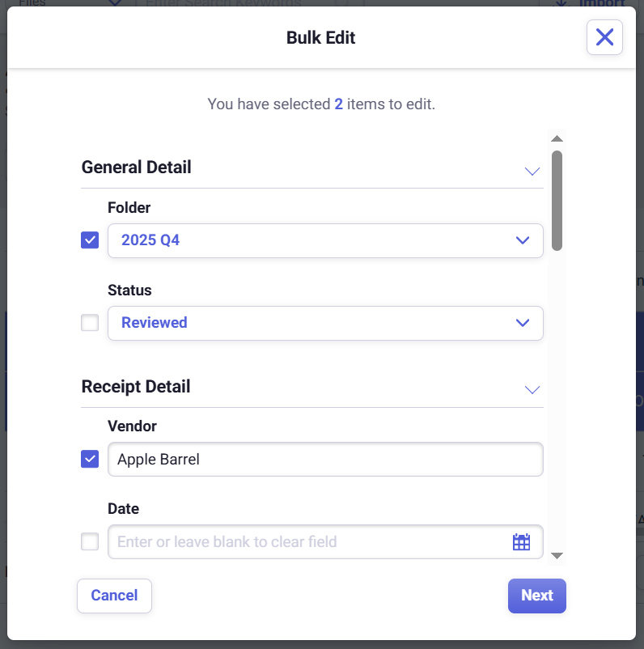
Task: Open the Folder dropdown showing 2025 Q4
Action: (x=325, y=240)
